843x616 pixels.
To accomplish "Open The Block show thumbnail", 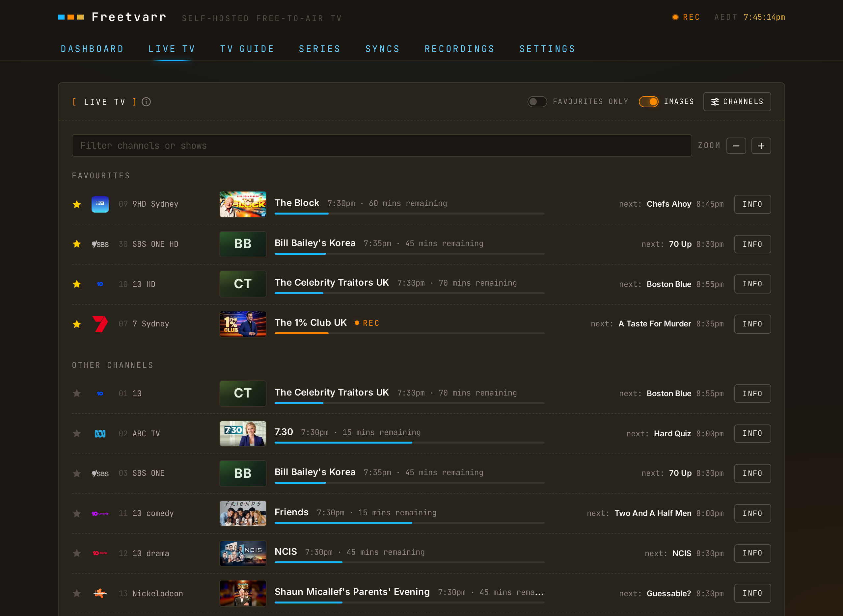I will 243,204.
